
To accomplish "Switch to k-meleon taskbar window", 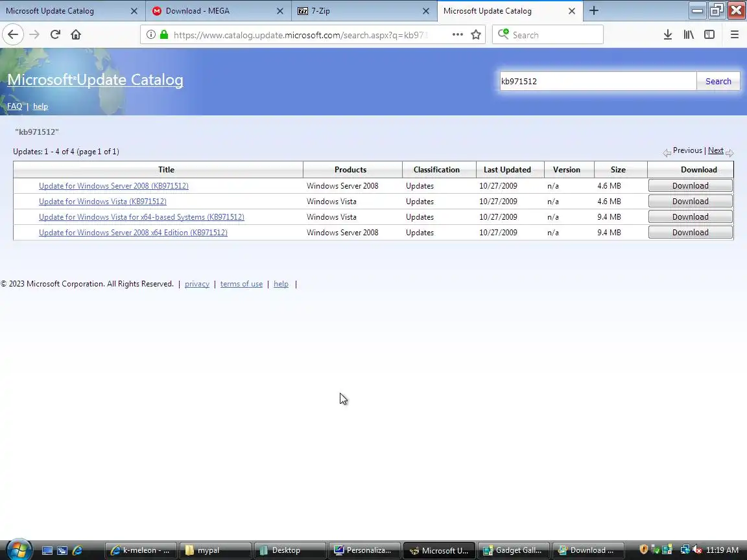I will coord(141,550).
